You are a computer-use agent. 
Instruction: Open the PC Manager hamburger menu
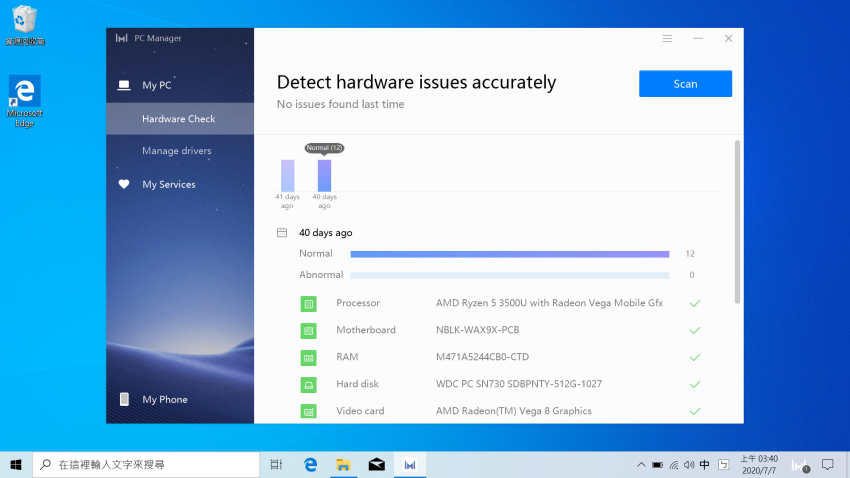click(667, 38)
